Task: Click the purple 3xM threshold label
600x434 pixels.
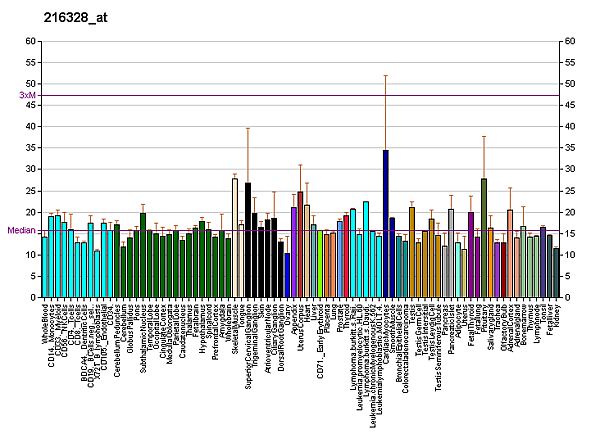Action: (x=27, y=95)
